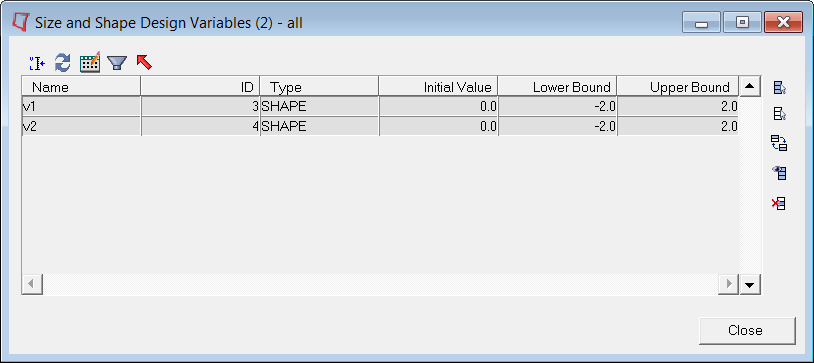Click the vertical scrollbar up arrow
This screenshot has height=363, width=814.
(x=749, y=86)
